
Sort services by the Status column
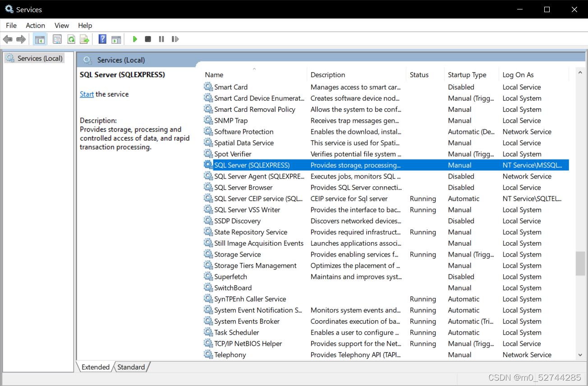click(x=419, y=74)
